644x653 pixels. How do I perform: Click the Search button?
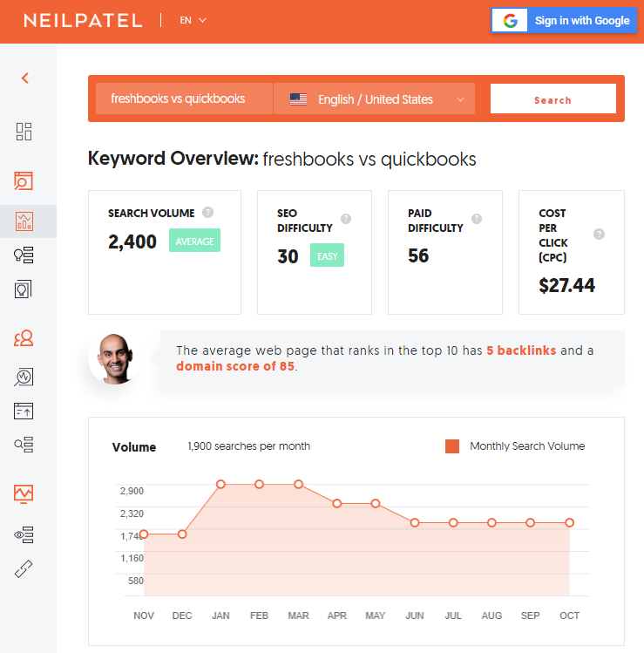[553, 99]
